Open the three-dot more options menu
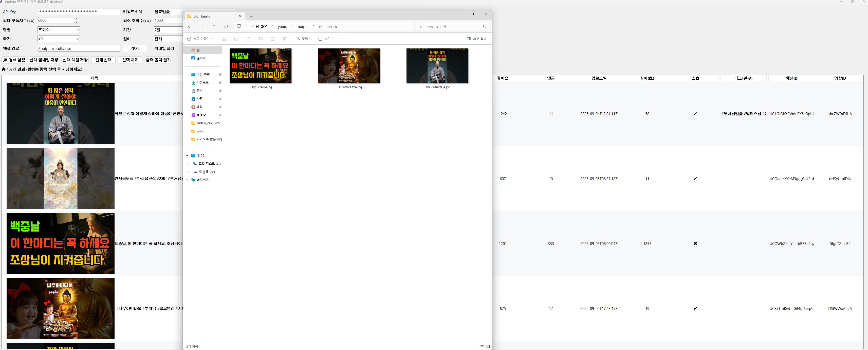 click(x=344, y=39)
